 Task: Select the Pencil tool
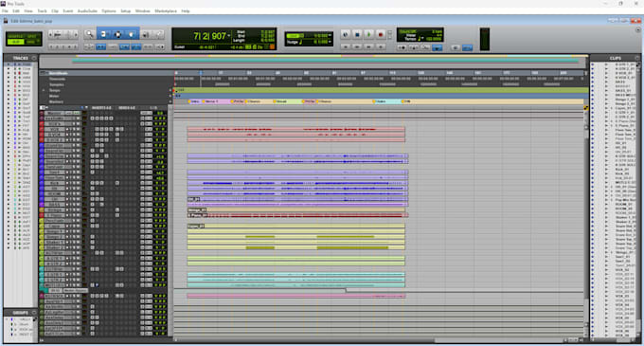coord(158,34)
